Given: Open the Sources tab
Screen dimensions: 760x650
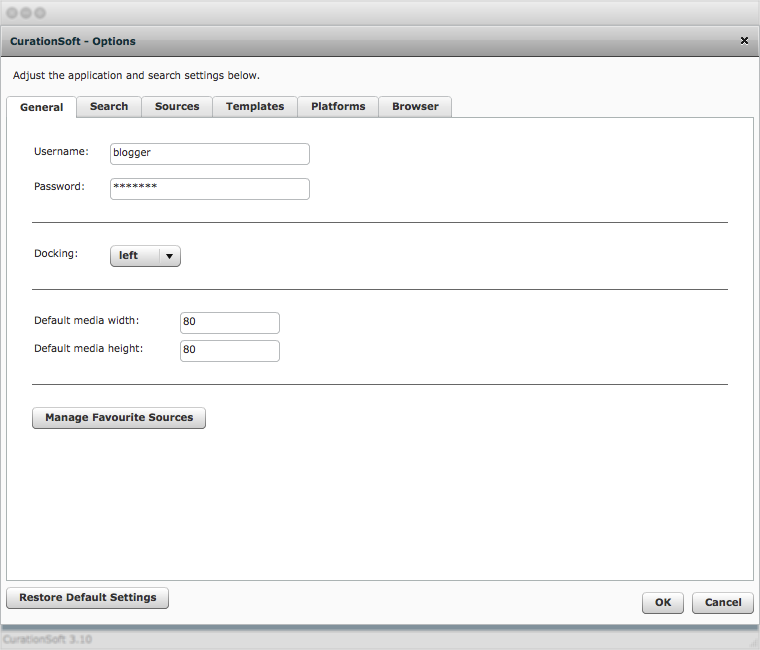Looking at the screenshot, I should coord(177,107).
